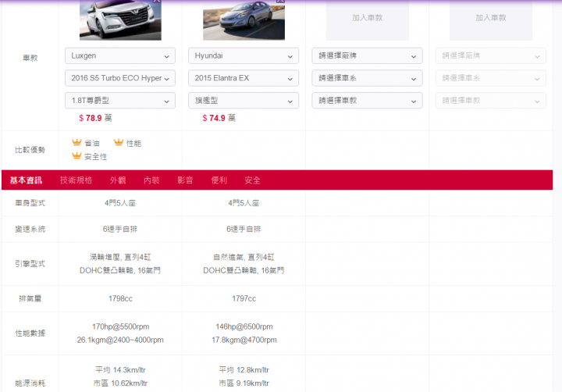Switch to the 內裝 tab
Screen dimensions: 562x392
pos(151,180)
